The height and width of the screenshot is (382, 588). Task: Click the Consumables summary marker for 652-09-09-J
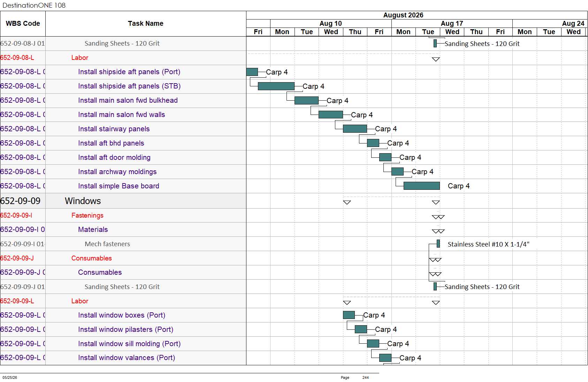pos(435,260)
